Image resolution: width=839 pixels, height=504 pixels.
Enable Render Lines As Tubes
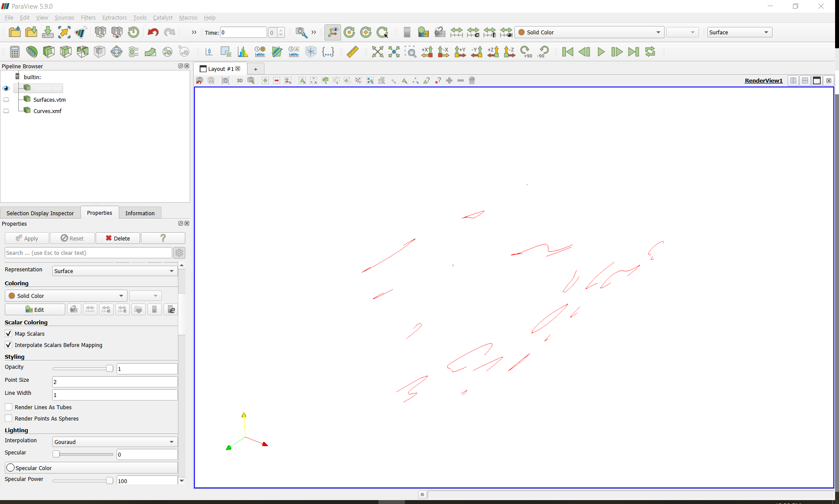(x=8, y=407)
